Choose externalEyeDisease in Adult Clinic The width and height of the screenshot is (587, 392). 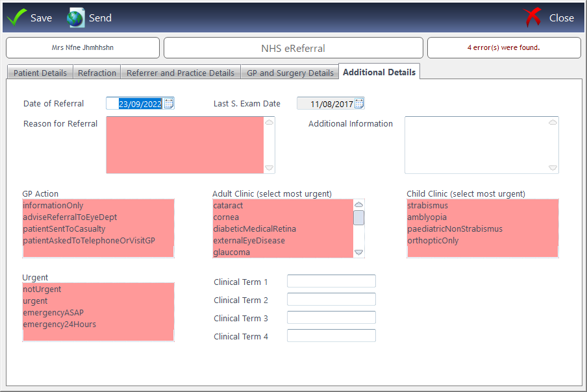(x=282, y=240)
